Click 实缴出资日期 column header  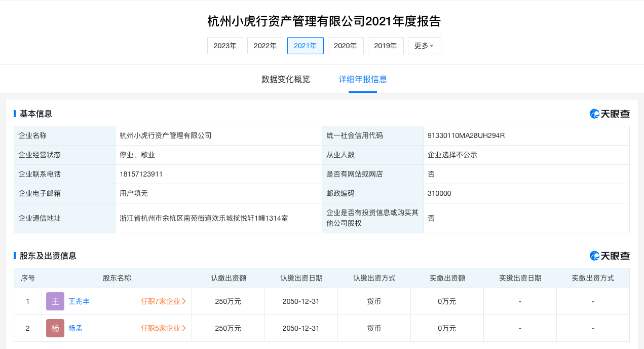click(x=520, y=278)
